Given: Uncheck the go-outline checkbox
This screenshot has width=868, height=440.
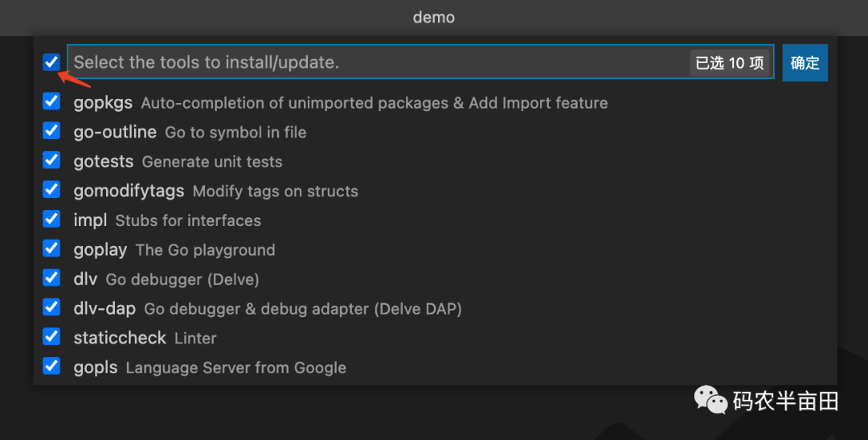Looking at the screenshot, I should [51, 131].
